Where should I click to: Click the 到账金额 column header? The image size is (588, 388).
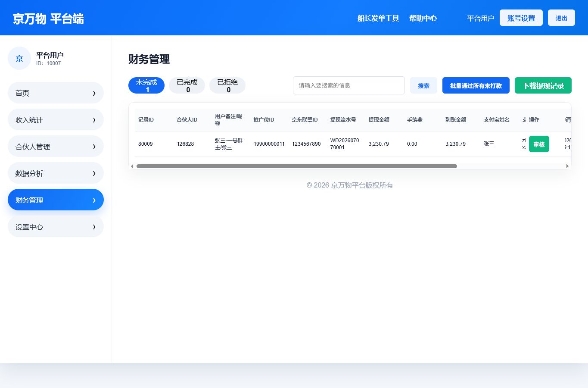pyautogui.click(x=456, y=120)
